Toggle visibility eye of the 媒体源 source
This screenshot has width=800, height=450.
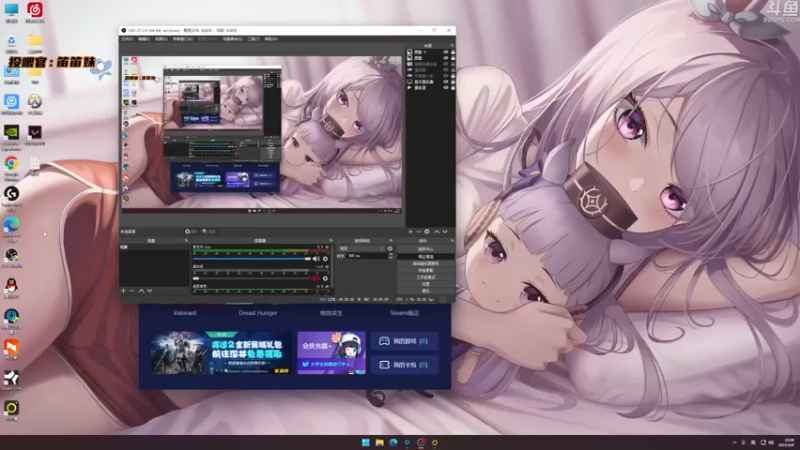coord(446,88)
